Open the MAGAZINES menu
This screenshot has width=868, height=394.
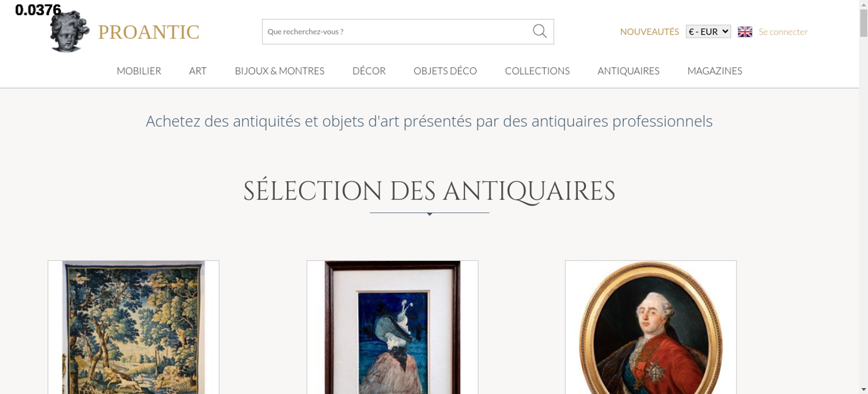pyautogui.click(x=715, y=71)
